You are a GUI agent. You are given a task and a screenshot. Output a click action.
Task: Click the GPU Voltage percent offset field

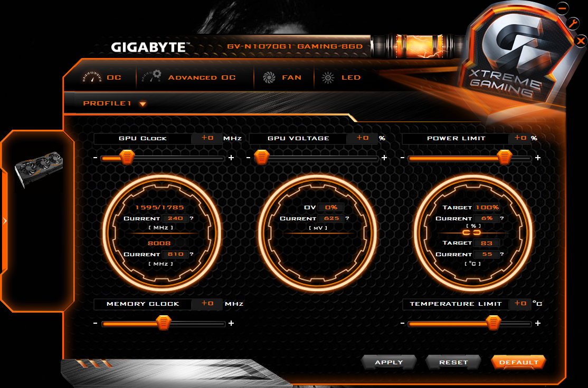(362, 138)
